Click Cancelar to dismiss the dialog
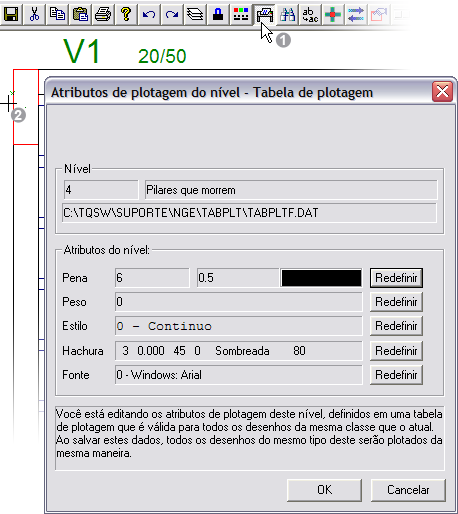Screen dimensions: 458x514 (x=408, y=490)
